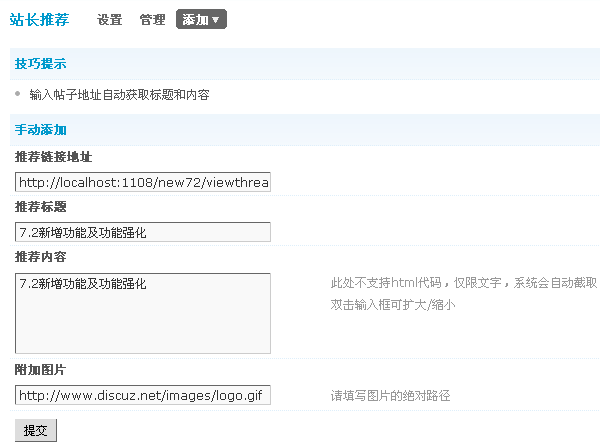Open the 设置 tab

[x=109, y=20]
